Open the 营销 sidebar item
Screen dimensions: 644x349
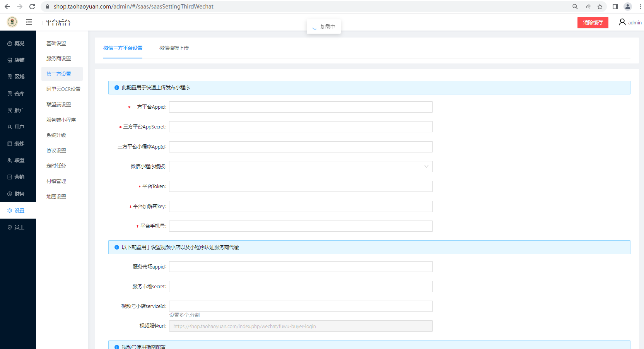[x=18, y=177]
